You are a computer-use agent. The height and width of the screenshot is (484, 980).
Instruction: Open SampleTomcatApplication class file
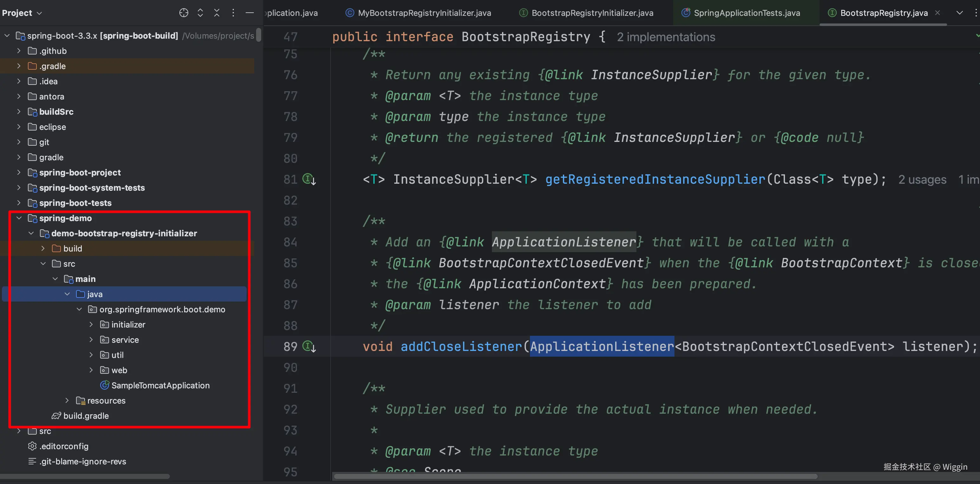160,385
